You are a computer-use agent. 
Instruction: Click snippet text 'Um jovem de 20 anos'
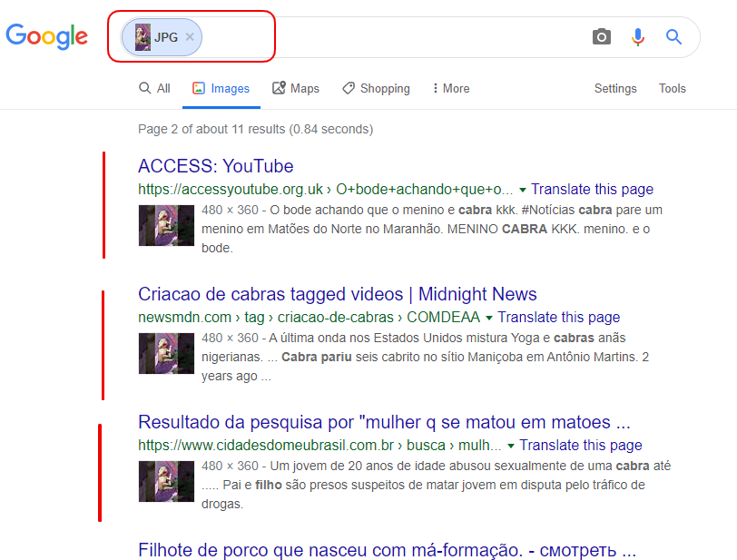(326, 466)
